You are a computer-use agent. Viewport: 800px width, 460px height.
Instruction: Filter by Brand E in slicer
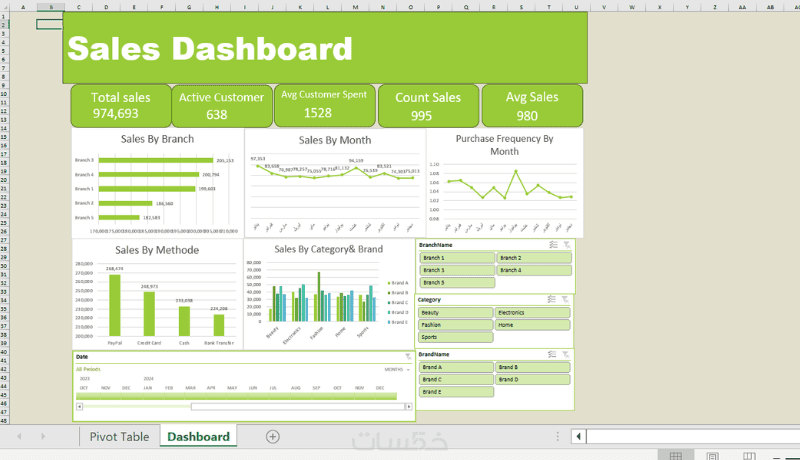pyautogui.click(x=456, y=391)
